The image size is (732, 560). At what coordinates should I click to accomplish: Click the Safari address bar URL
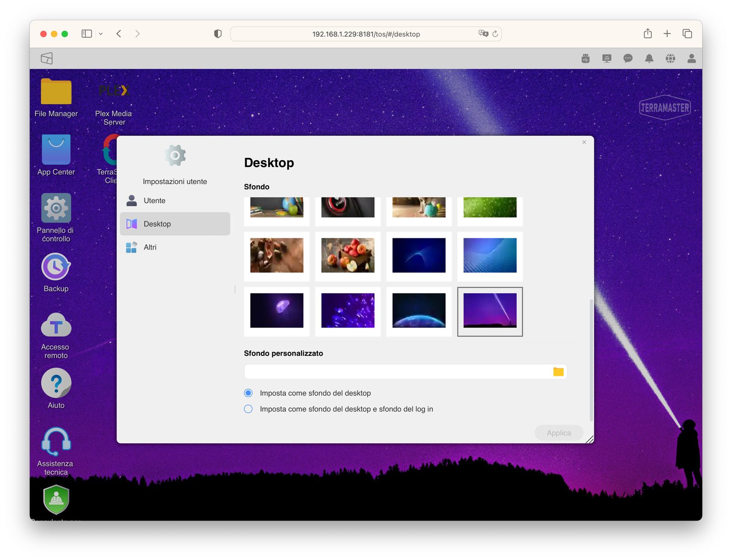click(x=366, y=34)
